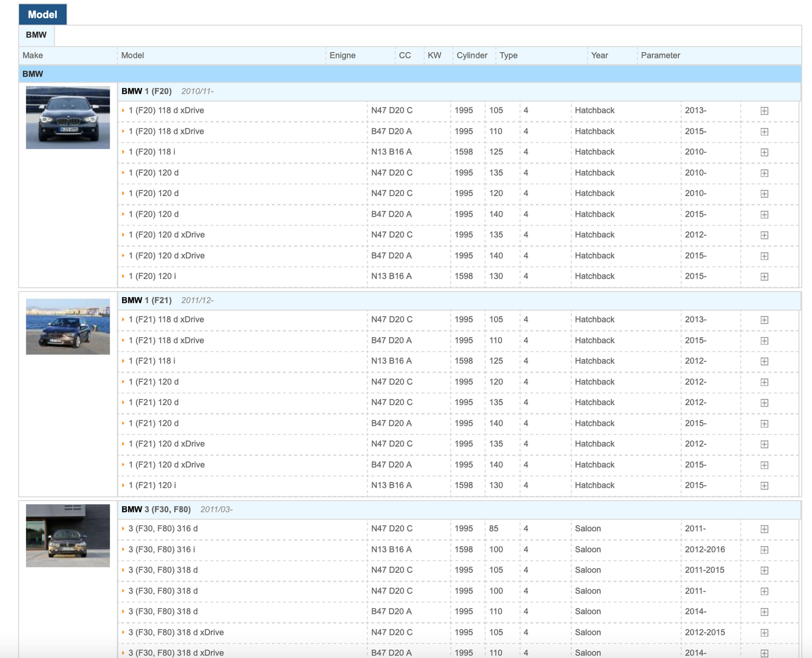Click plus icon in 1 (F20) 118 i row
The width and height of the screenshot is (812, 658).
pos(764,152)
